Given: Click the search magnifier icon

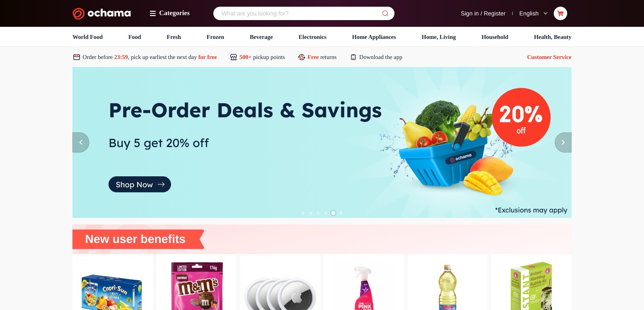Looking at the screenshot, I should (385, 13).
